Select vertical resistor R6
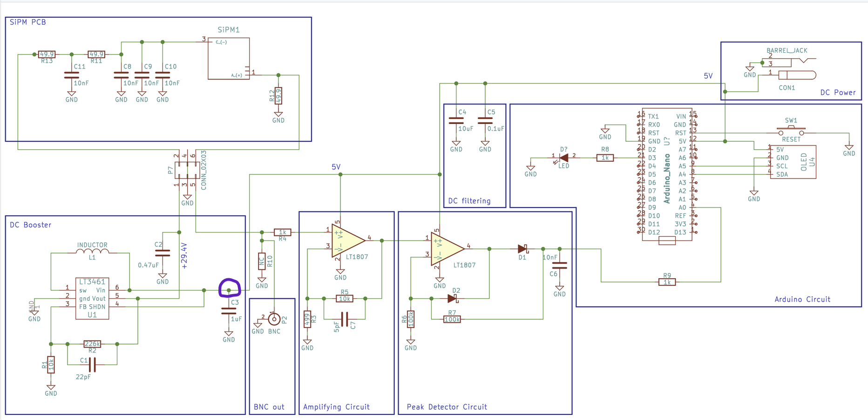The height and width of the screenshot is (420, 868). pos(411,319)
